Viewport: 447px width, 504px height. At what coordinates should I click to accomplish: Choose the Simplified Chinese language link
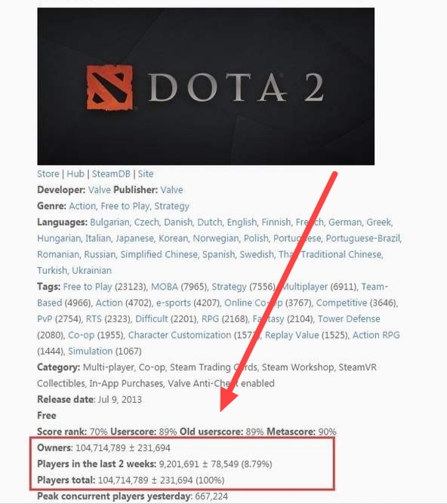point(159,254)
